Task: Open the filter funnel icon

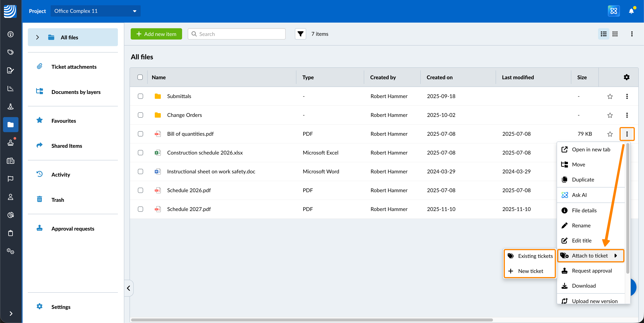Action: (x=300, y=34)
